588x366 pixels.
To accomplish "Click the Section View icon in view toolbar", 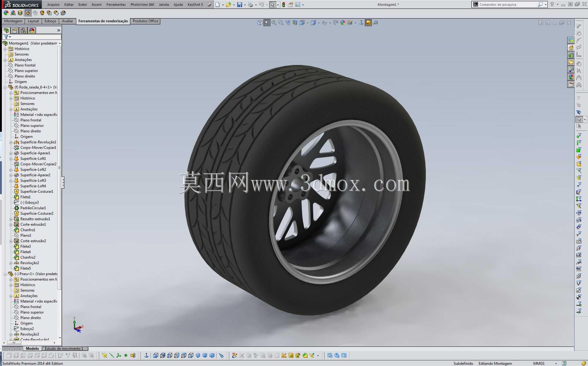I will click(x=295, y=23).
